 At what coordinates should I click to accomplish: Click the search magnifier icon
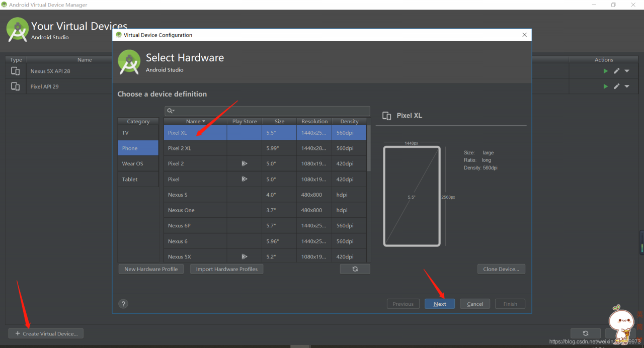pyautogui.click(x=170, y=111)
